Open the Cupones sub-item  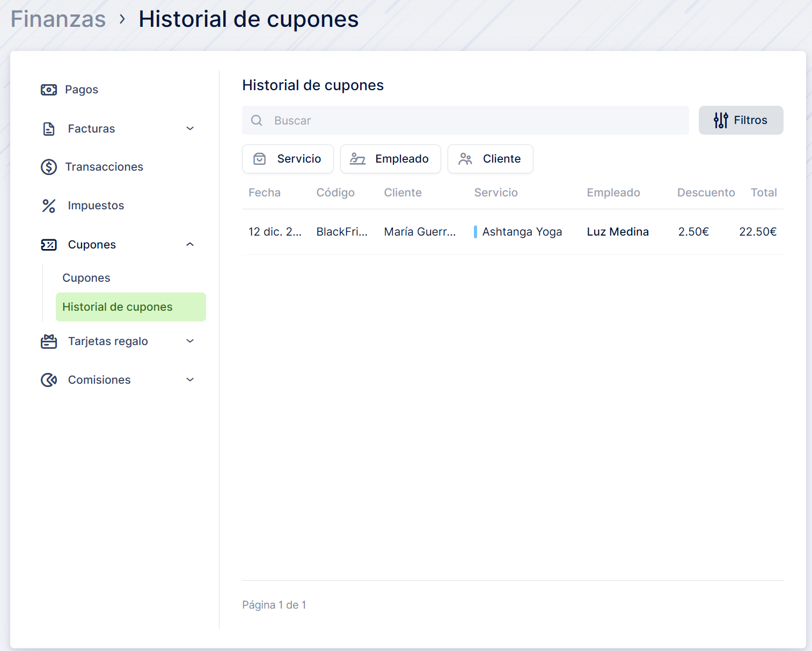click(x=86, y=278)
